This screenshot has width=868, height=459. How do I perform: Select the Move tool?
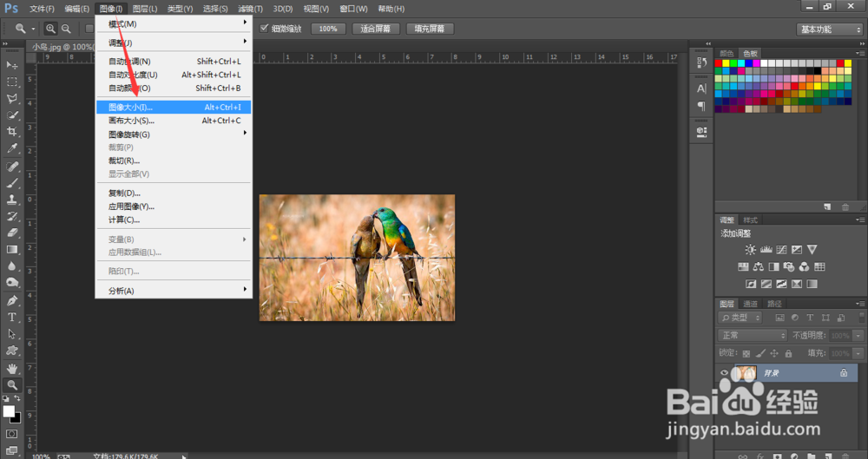(x=11, y=65)
